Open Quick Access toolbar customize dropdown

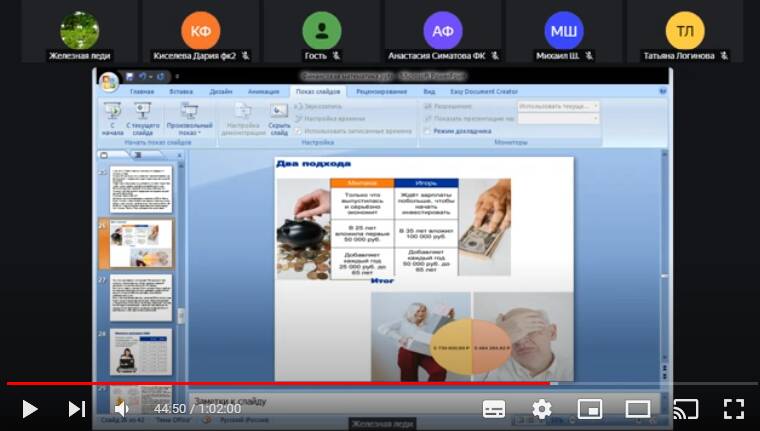click(x=177, y=77)
